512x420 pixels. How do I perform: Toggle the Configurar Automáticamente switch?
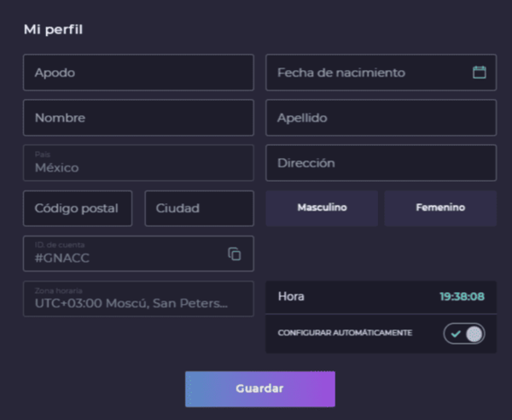click(x=464, y=334)
